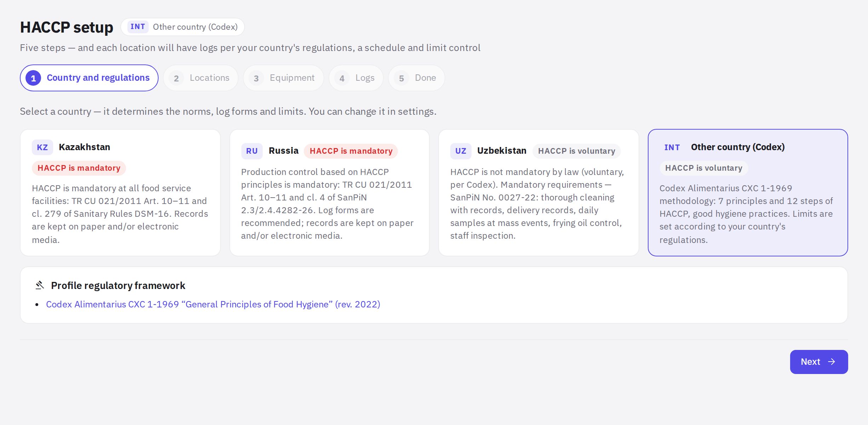The width and height of the screenshot is (868, 425).
Task: Click the KZ country code badge
Action: pos(42,147)
